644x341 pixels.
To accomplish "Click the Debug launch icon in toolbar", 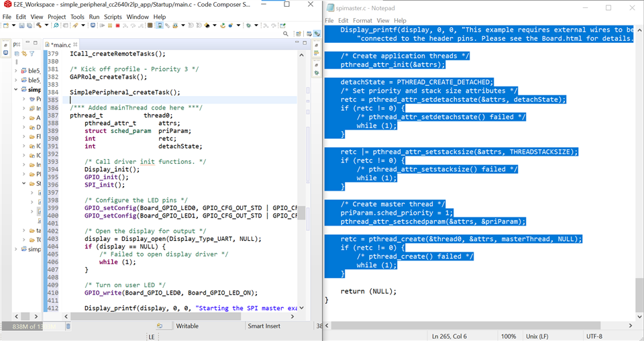I will [x=75, y=26].
